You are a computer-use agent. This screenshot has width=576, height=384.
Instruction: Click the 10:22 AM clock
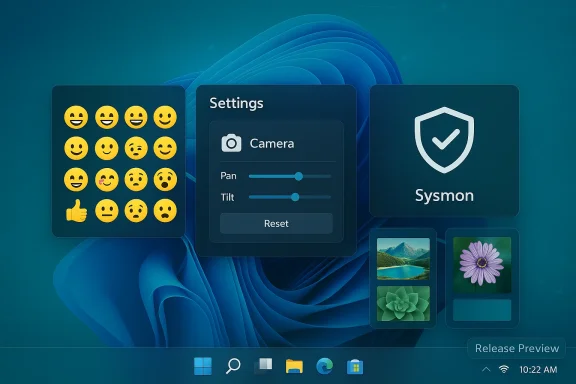tap(538, 369)
